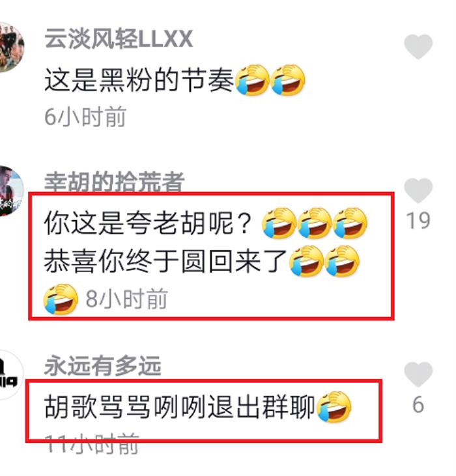
Task: Visit username 永远有多远
Action: (103, 366)
